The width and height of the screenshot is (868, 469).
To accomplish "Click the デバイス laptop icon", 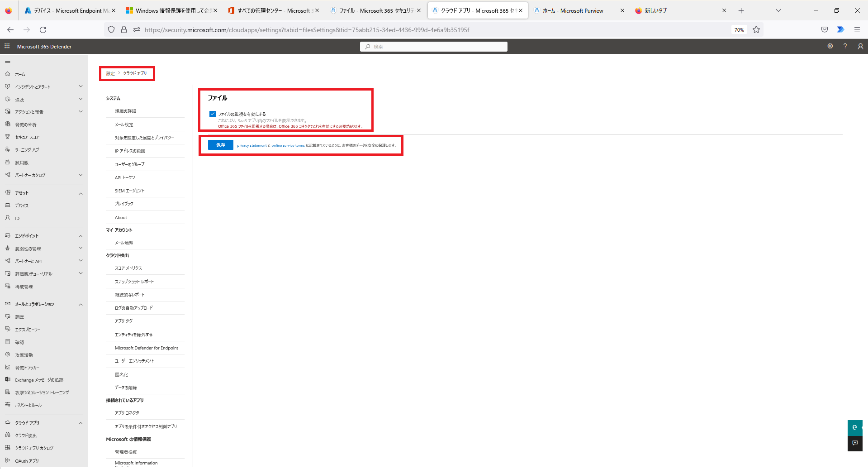I will (8, 205).
